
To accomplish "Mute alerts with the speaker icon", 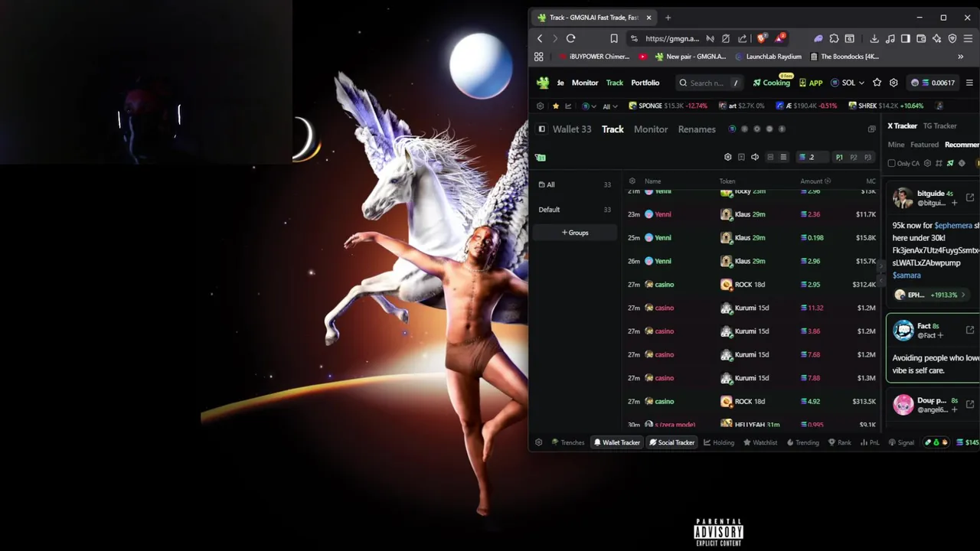I will click(x=755, y=157).
